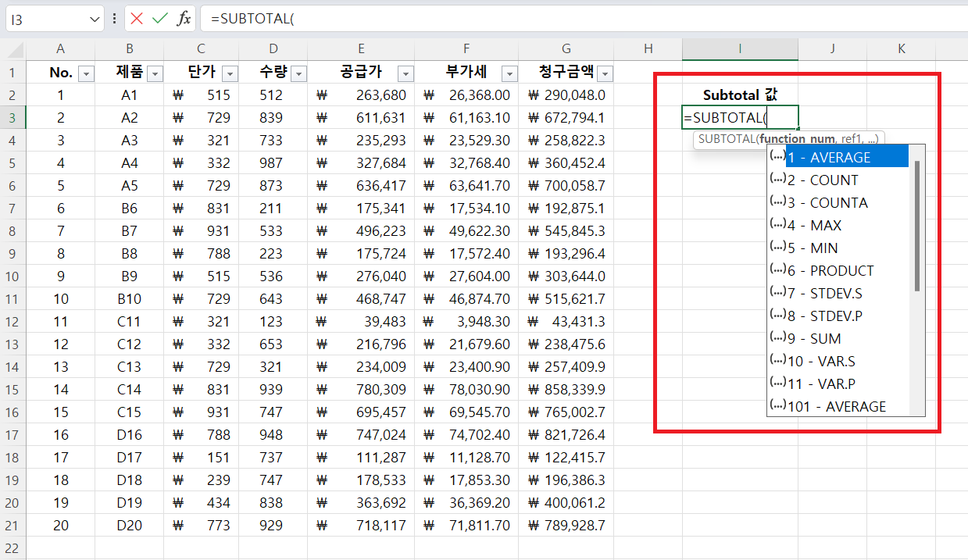Image resolution: width=968 pixels, height=560 pixels.
Task: Choose 3 - COUNTA from function list
Action: click(x=839, y=202)
